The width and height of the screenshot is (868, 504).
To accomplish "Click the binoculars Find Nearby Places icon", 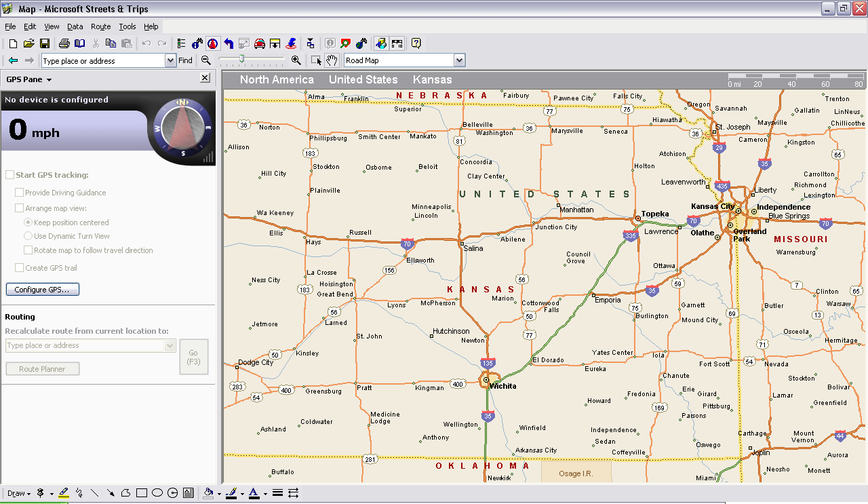I will click(x=197, y=43).
